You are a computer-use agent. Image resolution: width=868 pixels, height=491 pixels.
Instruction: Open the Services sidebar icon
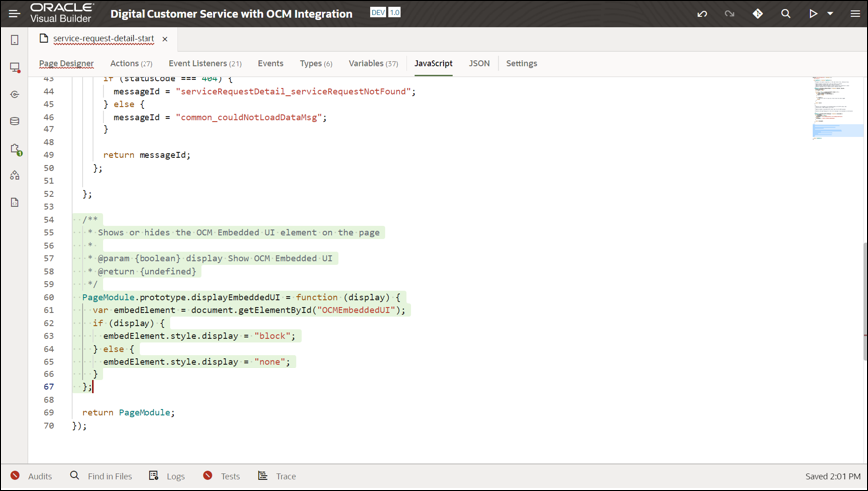click(15, 94)
